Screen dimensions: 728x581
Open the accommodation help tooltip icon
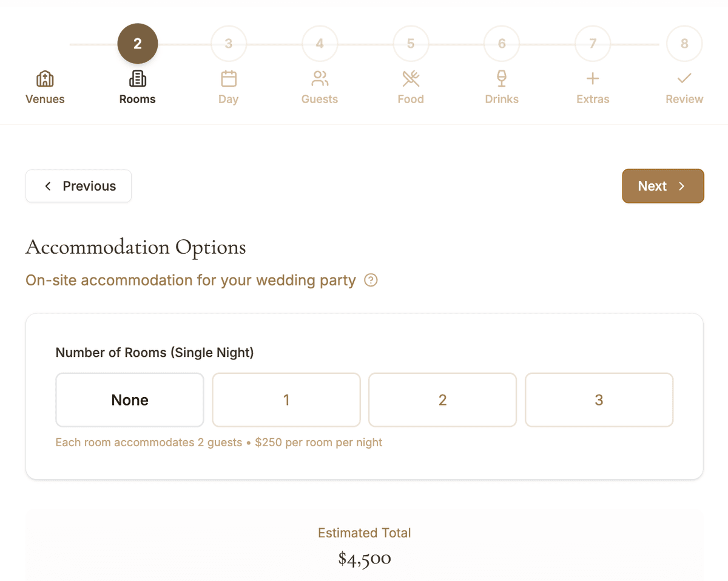point(371,280)
